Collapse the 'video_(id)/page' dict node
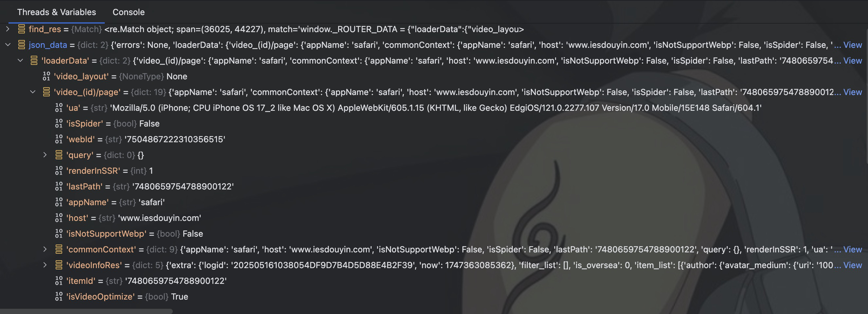This screenshot has height=314, width=868. point(33,92)
